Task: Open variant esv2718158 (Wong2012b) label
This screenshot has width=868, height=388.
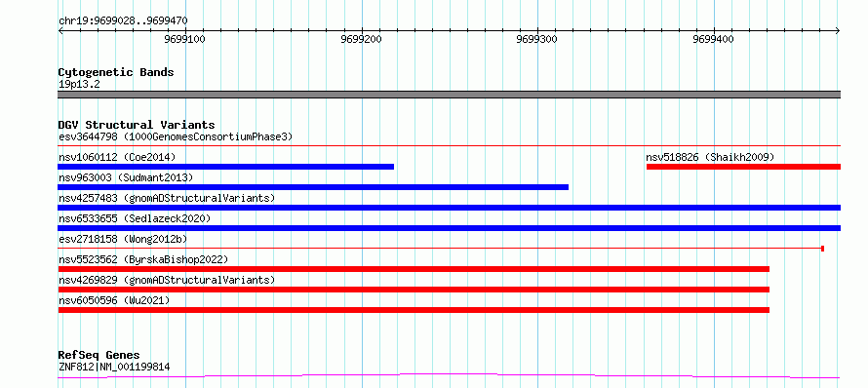Action: pyautogui.click(x=123, y=239)
